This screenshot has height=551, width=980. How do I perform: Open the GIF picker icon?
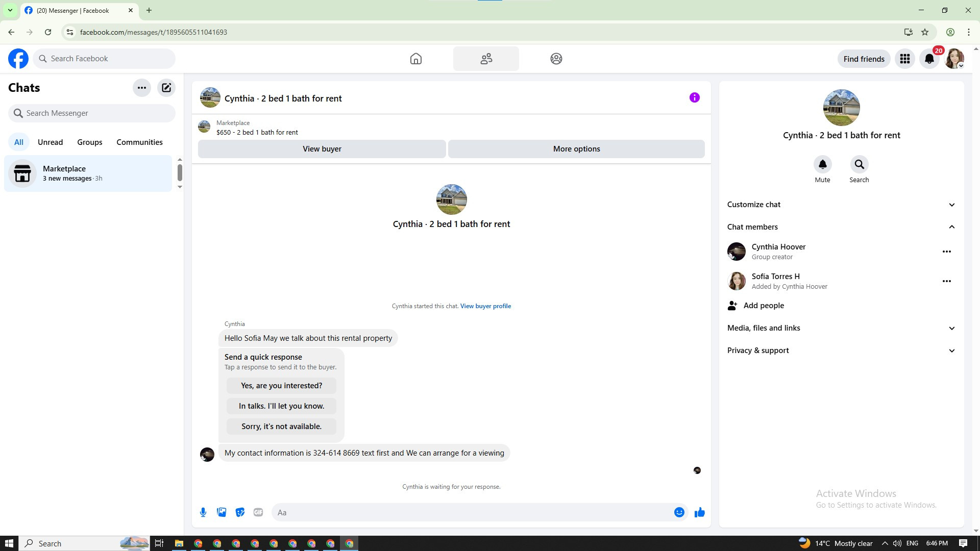258,512
